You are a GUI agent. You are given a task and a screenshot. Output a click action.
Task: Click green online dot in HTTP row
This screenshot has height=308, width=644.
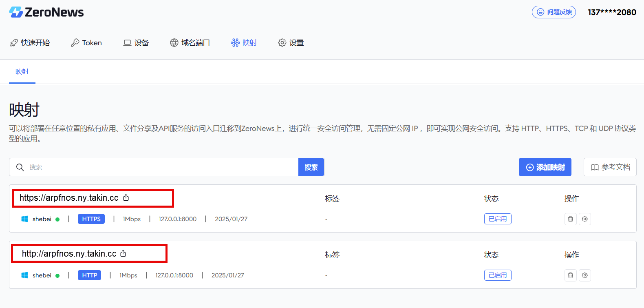[57, 276]
